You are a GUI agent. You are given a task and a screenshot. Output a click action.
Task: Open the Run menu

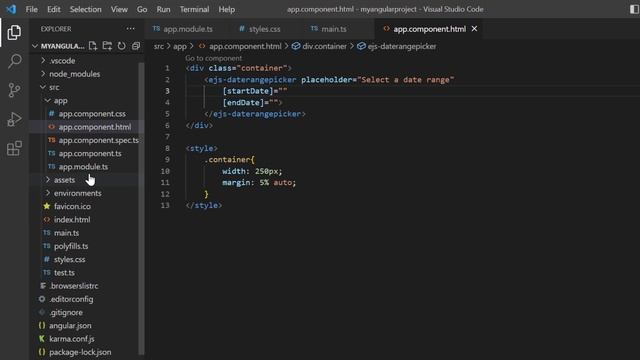tap(163, 9)
